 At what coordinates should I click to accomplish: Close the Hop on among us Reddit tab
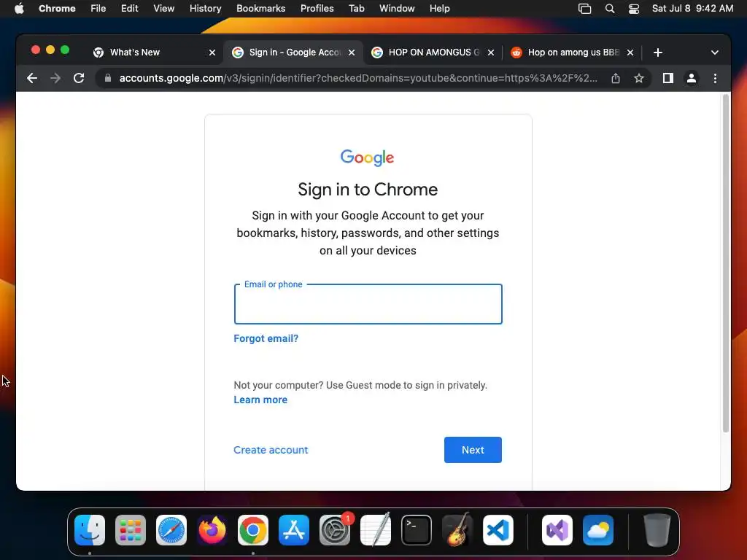click(x=630, y=52)
